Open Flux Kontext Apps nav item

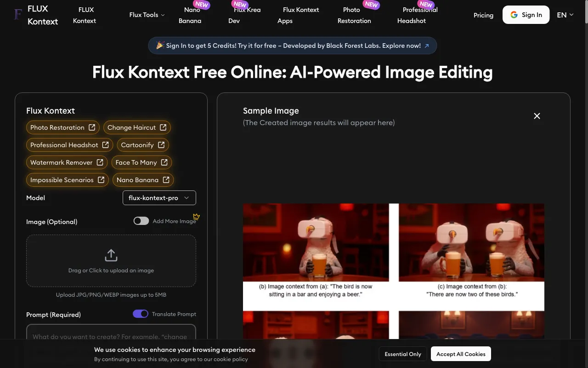tap(298, 15)
